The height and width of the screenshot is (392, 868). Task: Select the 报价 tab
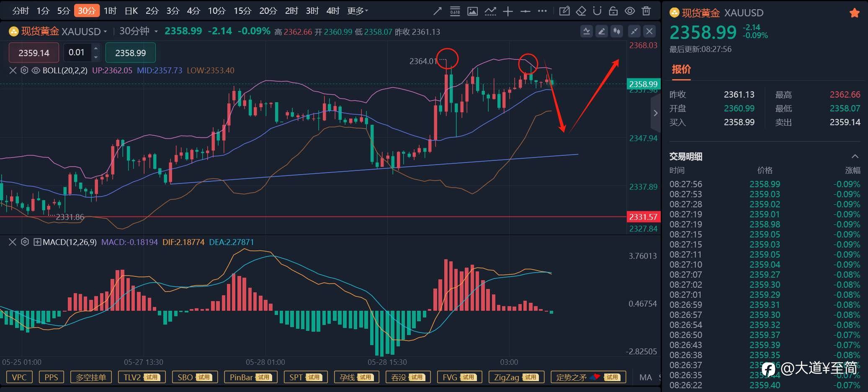pyautogui.click(x=681, y=69)
